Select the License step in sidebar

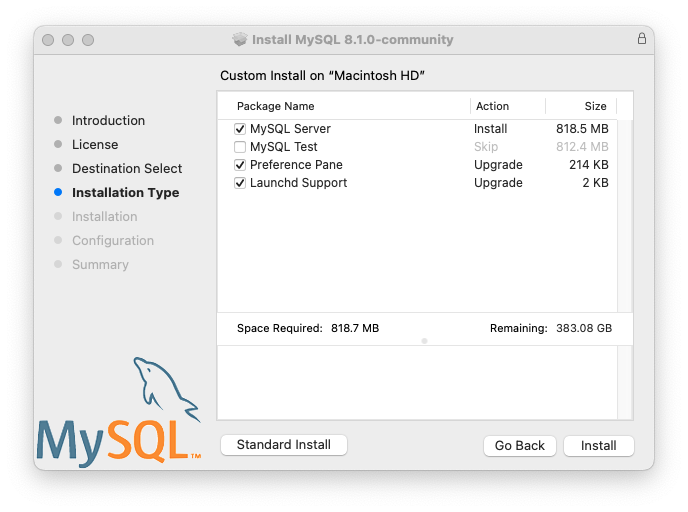pos(95,144)
